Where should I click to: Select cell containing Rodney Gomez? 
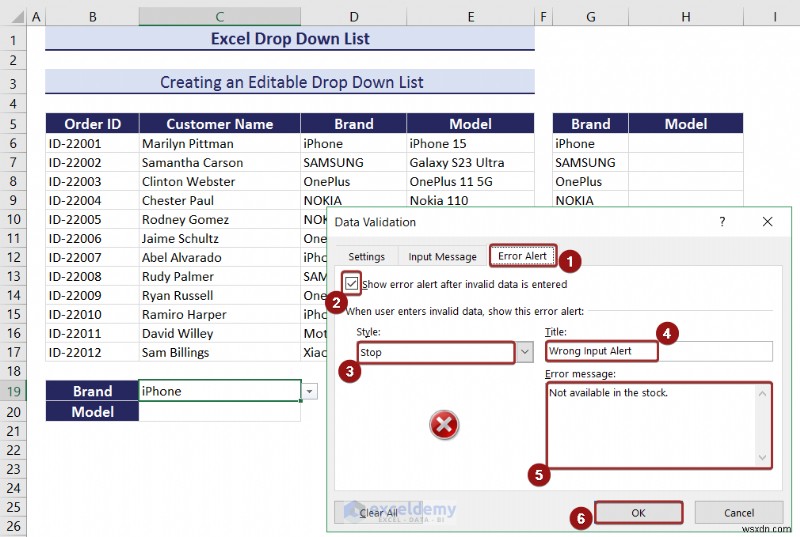click(219, 219)
